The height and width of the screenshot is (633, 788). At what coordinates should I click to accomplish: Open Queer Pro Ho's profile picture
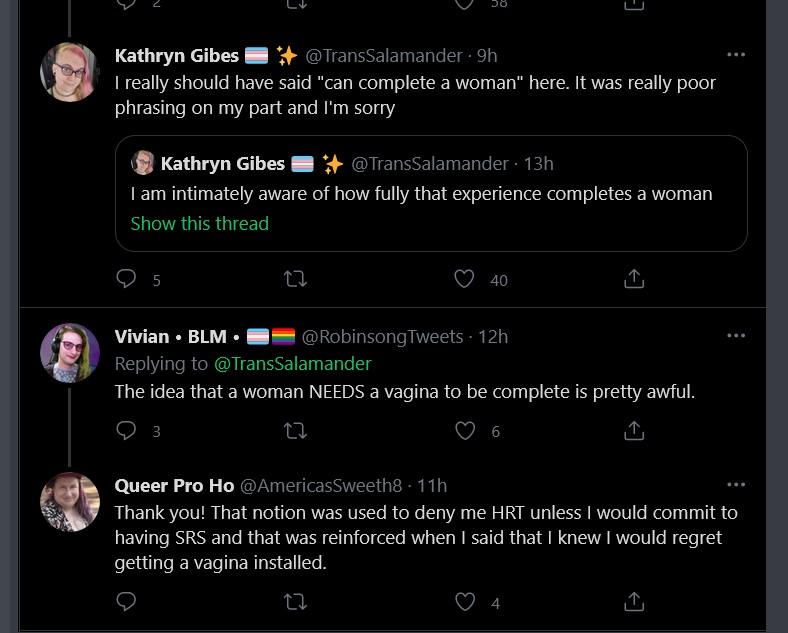[x=70, y=502]
